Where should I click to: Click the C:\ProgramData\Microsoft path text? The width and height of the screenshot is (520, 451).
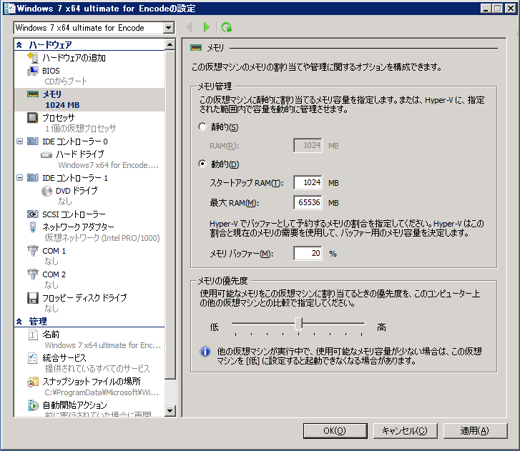(x=102, y=392)
